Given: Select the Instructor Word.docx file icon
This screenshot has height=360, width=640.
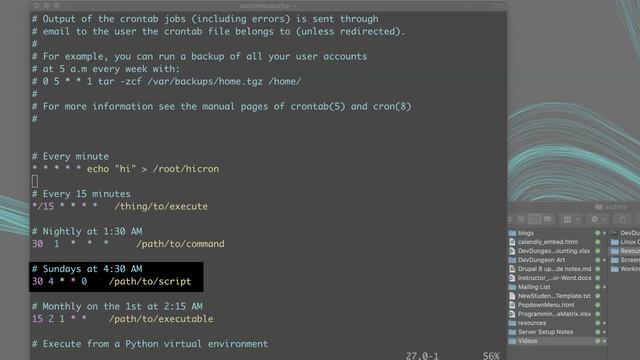Looking at the screenshot, I should [512, 278].
